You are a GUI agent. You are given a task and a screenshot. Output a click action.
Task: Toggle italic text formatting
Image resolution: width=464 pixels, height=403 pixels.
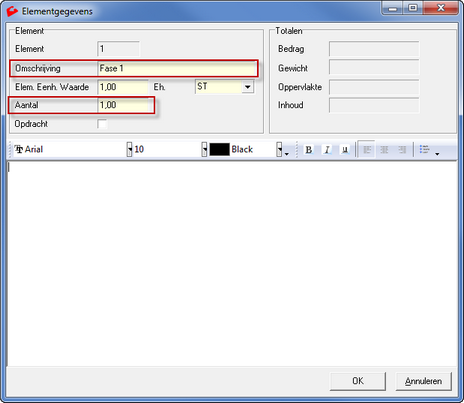[327, 149]
